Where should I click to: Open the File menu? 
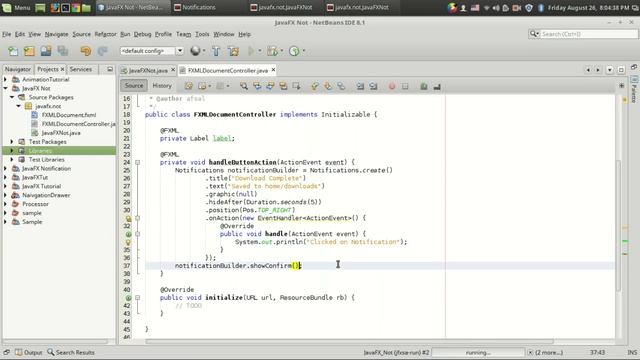[x=7, y=34]
